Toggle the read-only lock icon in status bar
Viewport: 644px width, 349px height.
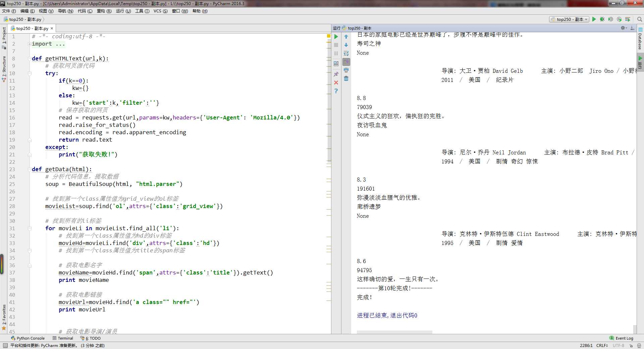point(631,345)
